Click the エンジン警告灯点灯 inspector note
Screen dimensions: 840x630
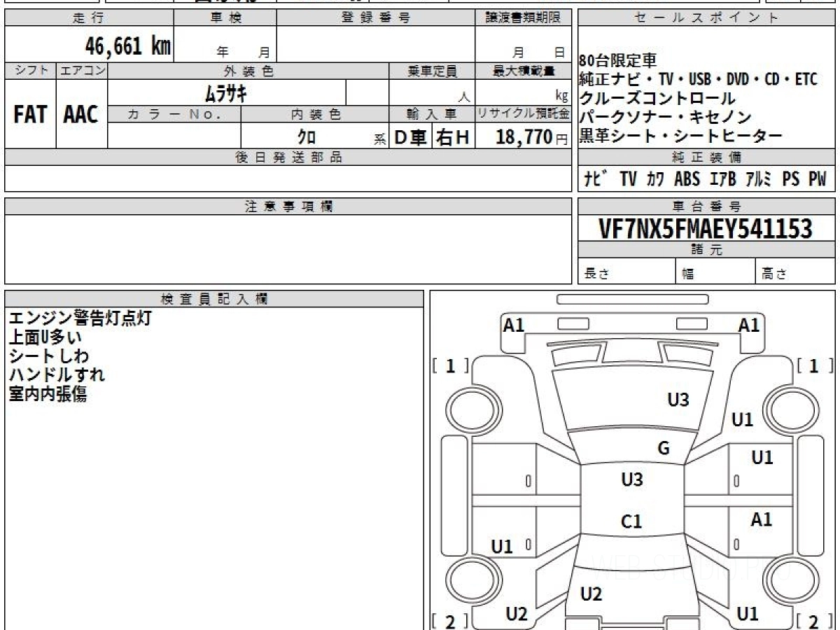click(x=80, y=318)
